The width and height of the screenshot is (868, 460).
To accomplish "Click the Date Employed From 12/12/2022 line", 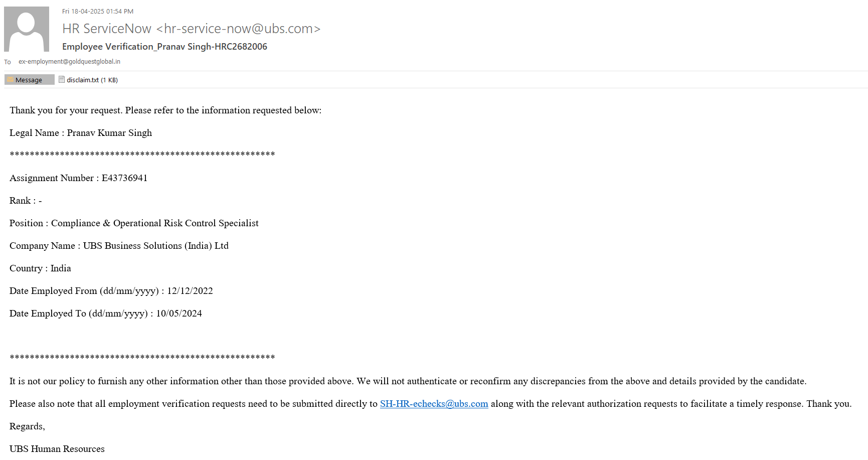I will (x=111, y=291).
